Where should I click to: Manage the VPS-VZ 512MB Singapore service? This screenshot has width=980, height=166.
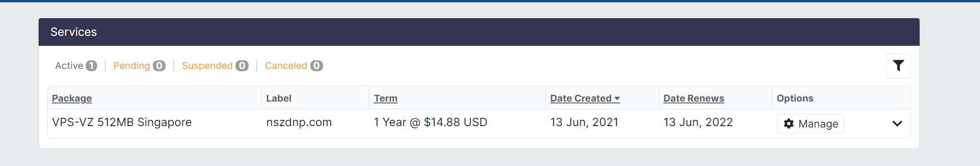(x=810, y=124)
